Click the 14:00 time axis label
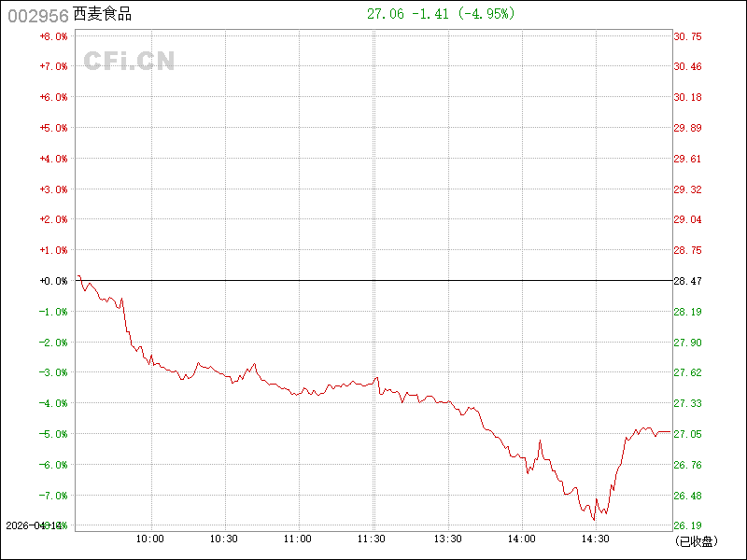747x560 pixels. pyautogui.click(x=521, y=539)
